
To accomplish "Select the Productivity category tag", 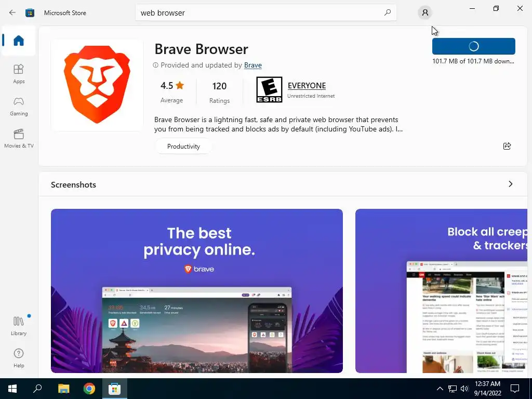I will coord(183,146).
